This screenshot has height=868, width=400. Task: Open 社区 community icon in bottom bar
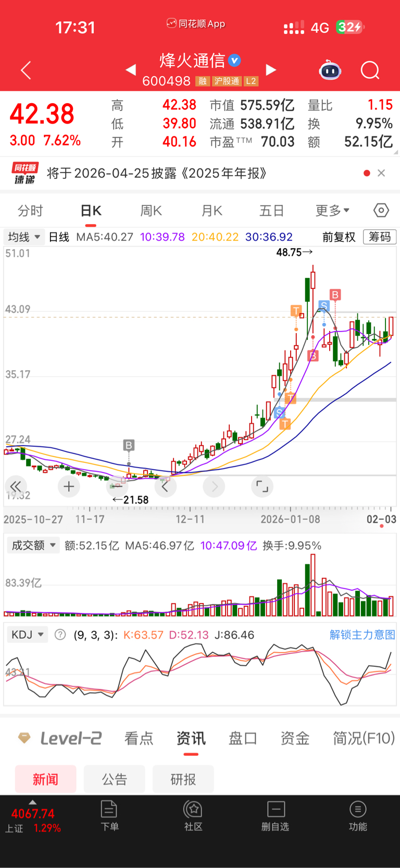(x=193, y=816)
